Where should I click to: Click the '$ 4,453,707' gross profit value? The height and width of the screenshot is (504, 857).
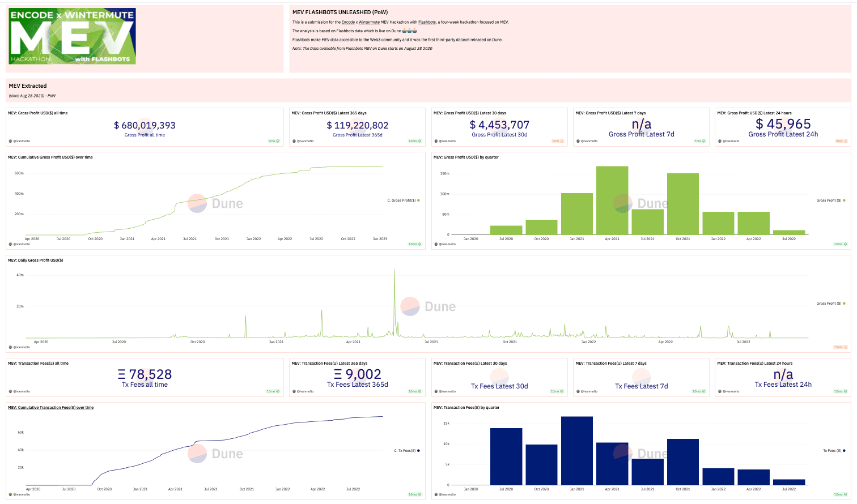(x=499, y=125)
